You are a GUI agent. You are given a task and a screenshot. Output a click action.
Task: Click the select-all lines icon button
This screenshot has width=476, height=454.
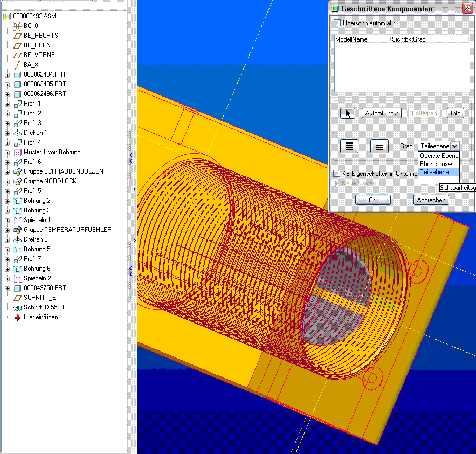point(349,146)
